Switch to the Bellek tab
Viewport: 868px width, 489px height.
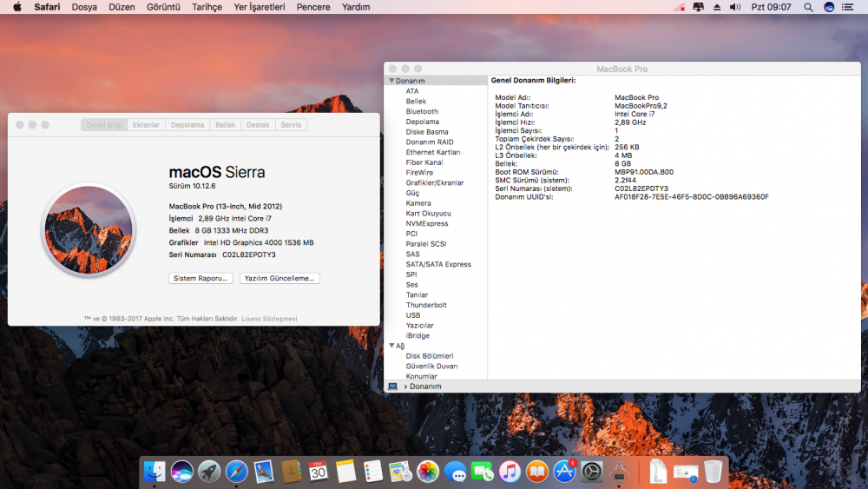coord(226,125)
